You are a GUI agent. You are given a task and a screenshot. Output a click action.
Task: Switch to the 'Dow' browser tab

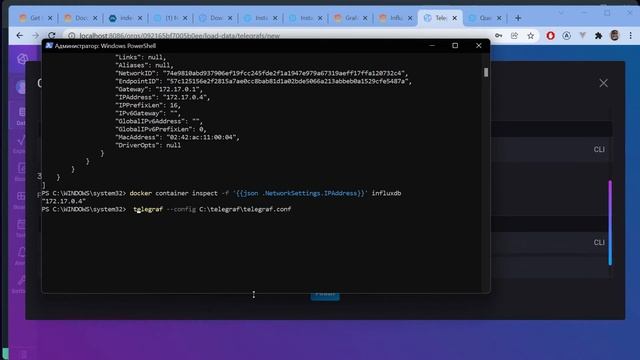coord(216,18)
